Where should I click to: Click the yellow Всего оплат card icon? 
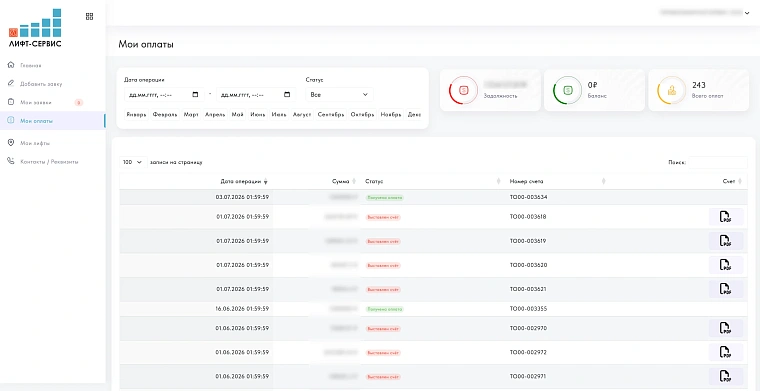[x=671, y=90]
